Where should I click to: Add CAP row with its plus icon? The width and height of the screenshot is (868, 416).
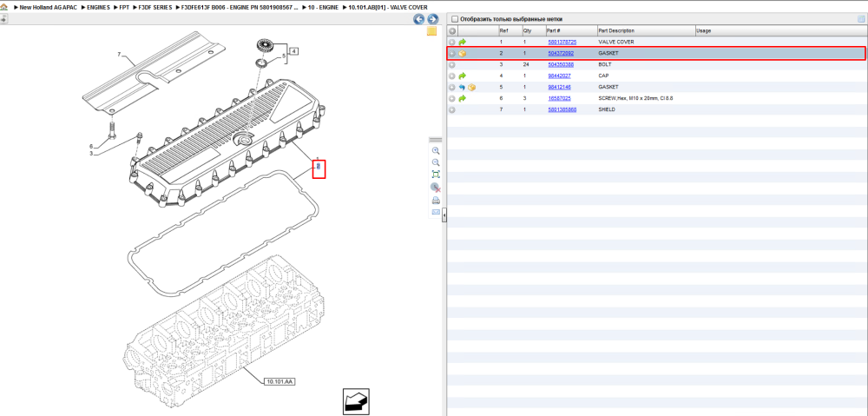(452, 76)
